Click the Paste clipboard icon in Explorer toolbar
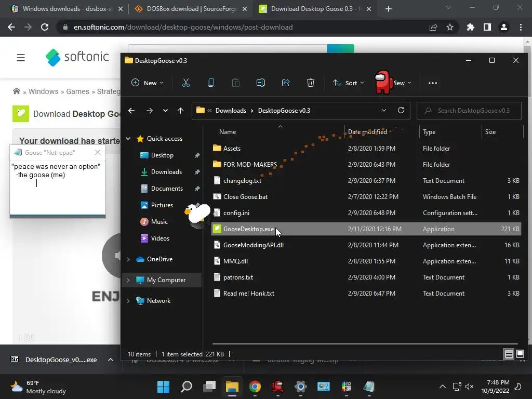The image size is (532, 399). click(235, 83)
